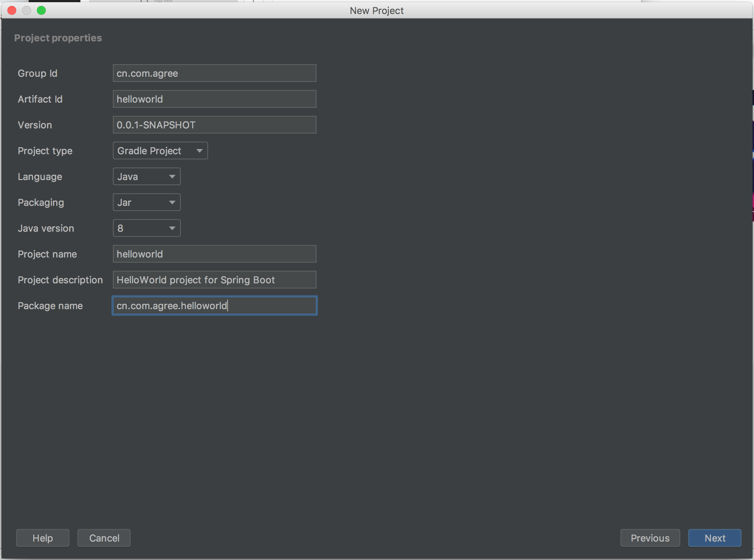Edit the Group Id field showing cn.com.agree
754x560 pixels.
pyautogui.click(x=214, y=73)
